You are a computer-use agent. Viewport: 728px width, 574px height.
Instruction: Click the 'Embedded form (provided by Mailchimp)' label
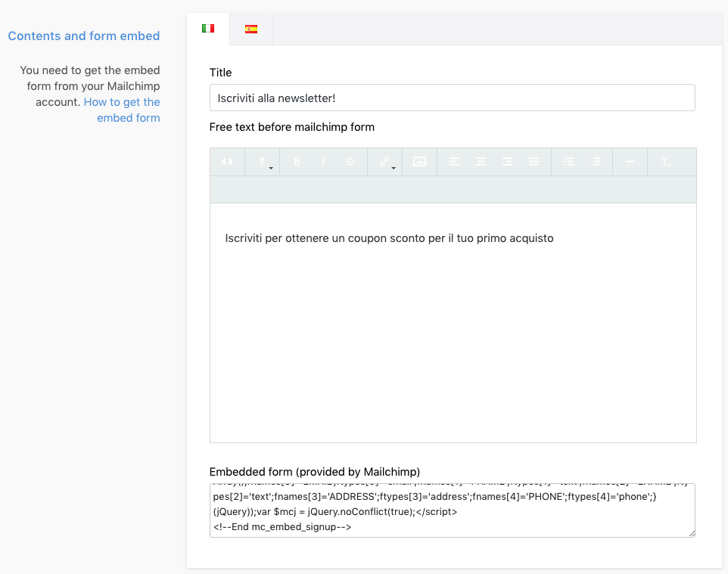(315, 472)
